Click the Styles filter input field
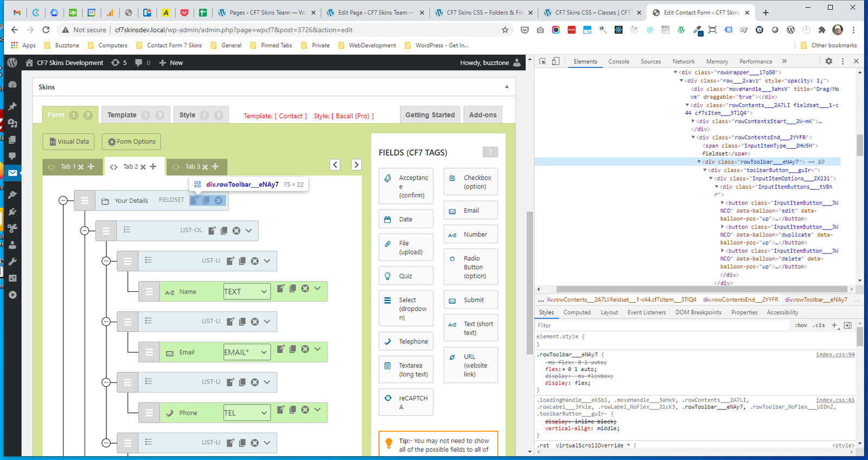This screenshot has width=868, height=460. pos(662,325)
